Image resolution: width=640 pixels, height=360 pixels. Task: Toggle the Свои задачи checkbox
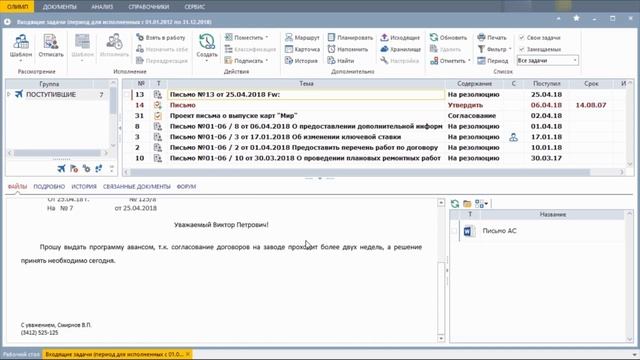tap(522, 38)
